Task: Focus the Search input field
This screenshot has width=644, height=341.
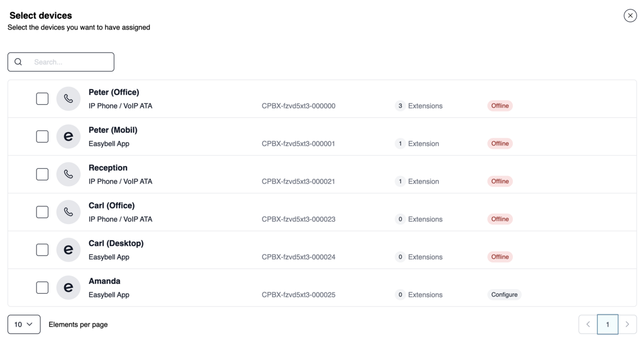Action: [61, 62]
